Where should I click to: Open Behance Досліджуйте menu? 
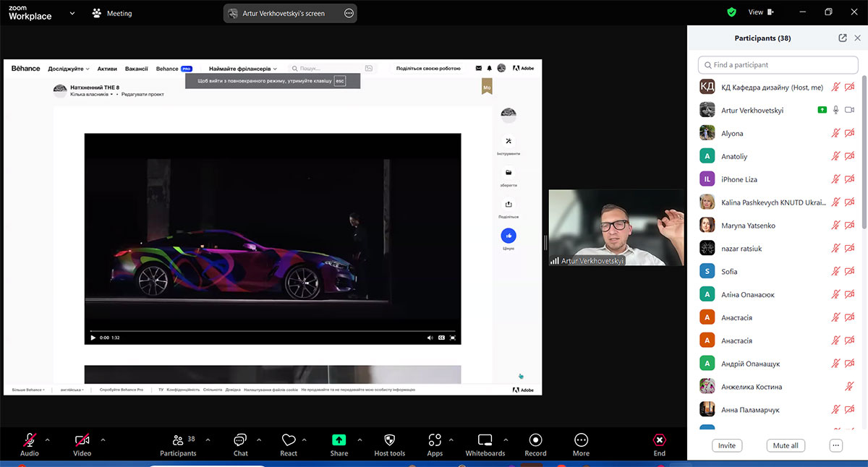click(69, 69)
